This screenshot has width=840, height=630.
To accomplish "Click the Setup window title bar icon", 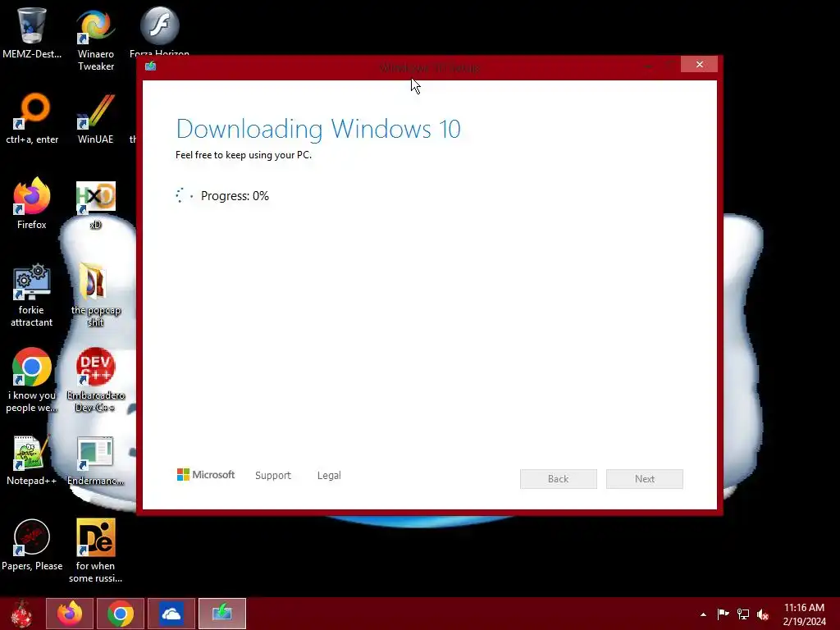I will [151, 66].
